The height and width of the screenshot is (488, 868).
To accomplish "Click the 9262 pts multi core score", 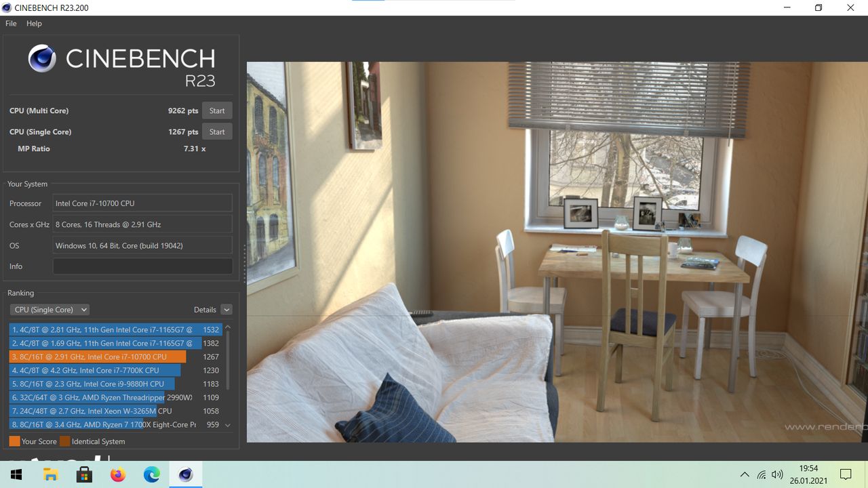I will tap(183, 110).
